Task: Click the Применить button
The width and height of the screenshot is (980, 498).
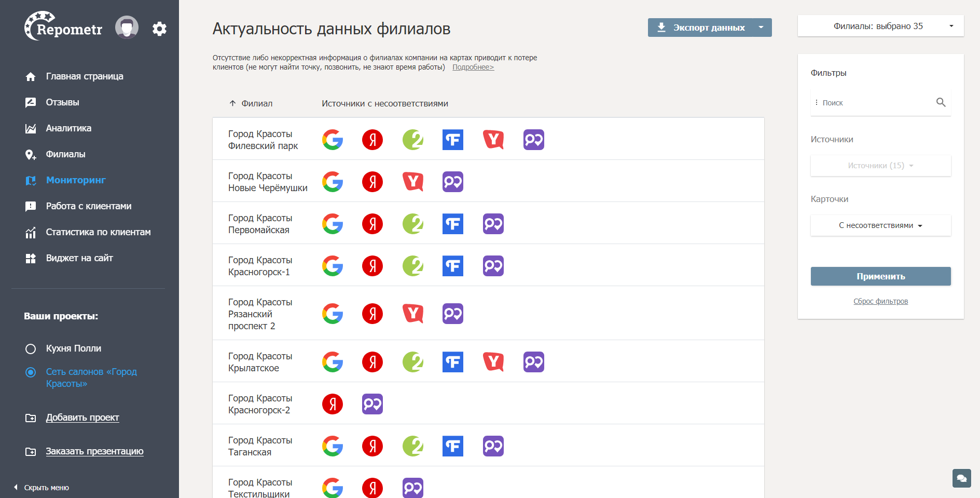Action: coord(880,276)
